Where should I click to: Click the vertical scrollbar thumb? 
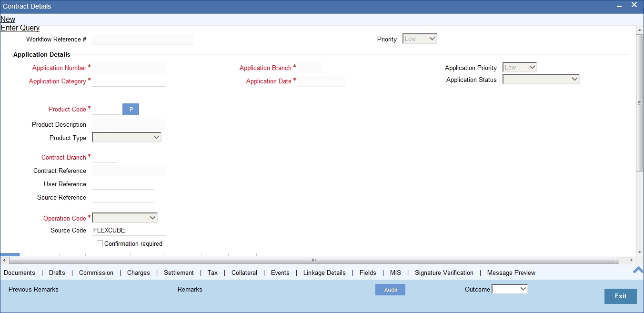tap(640, 102)
